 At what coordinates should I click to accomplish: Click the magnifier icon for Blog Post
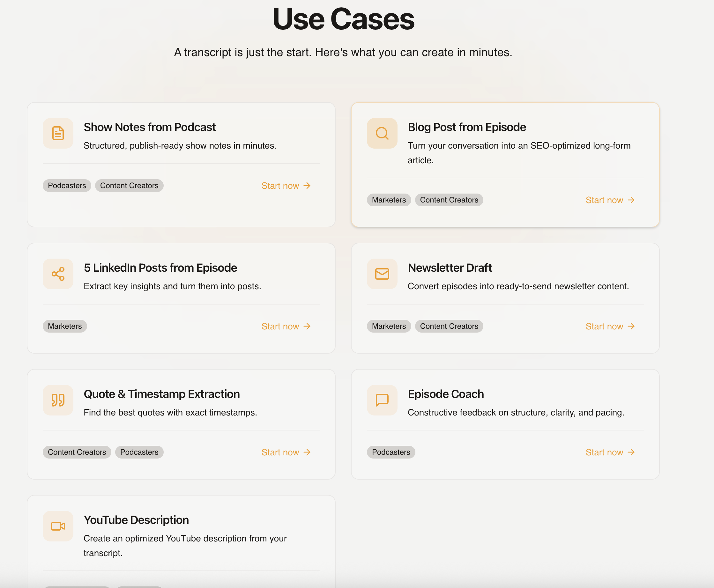[x=382, y=133]
